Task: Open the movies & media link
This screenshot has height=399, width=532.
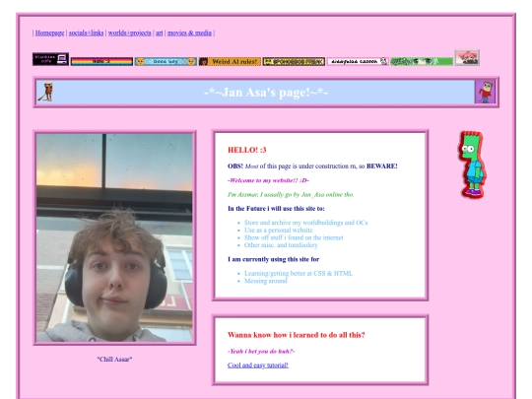Action: click(189, 33)
